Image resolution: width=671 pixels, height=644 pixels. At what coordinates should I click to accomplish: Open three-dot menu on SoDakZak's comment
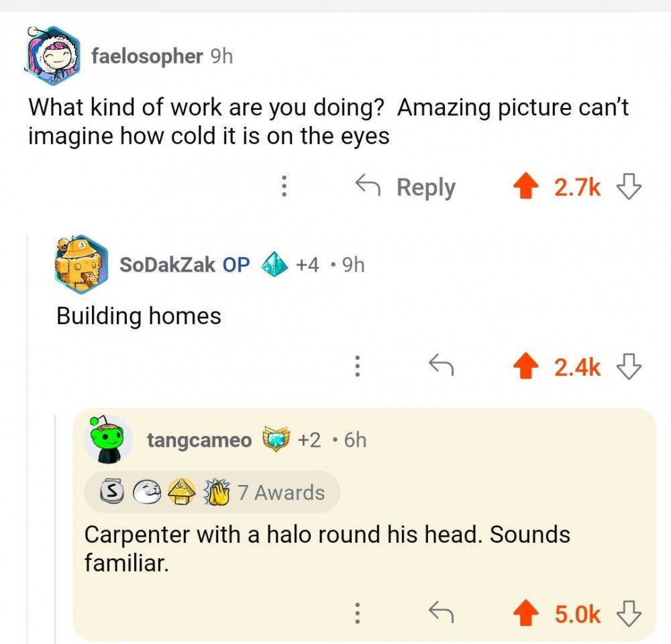[358, 366]
